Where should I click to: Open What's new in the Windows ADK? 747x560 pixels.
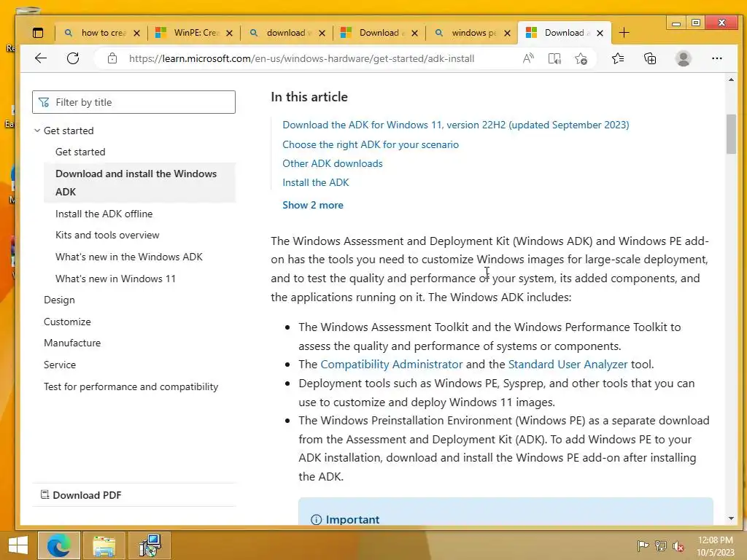click(x=129, y=257)
